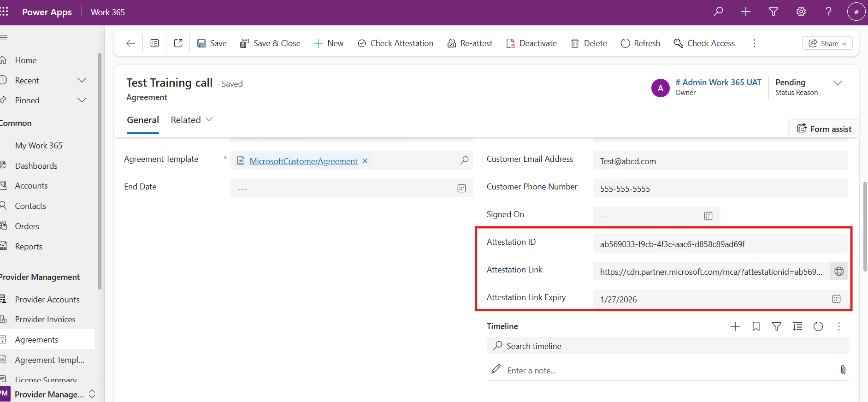Open the timeline filter funnel icon
This screenshot has height=402, width=868.
point(777,326)
